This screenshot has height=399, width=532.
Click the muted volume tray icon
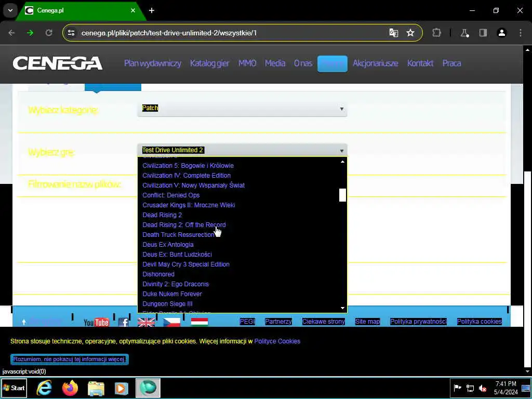coord(482,388)
